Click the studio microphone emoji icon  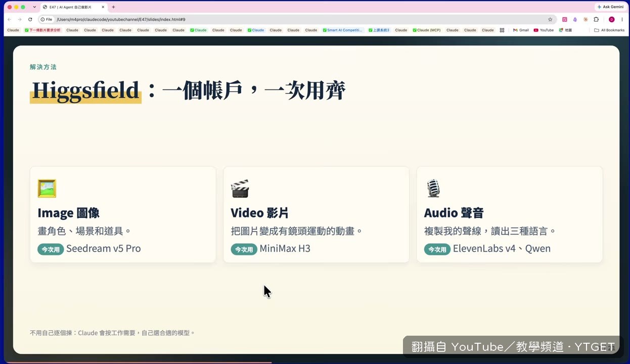(x=433, y=189)
